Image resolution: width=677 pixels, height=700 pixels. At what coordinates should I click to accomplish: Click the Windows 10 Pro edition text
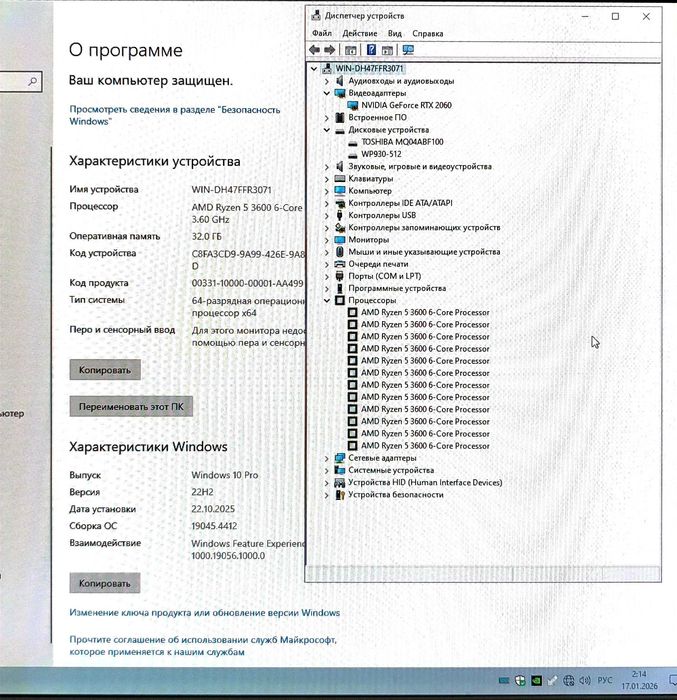pyautogui.click(x=225, y=475)
